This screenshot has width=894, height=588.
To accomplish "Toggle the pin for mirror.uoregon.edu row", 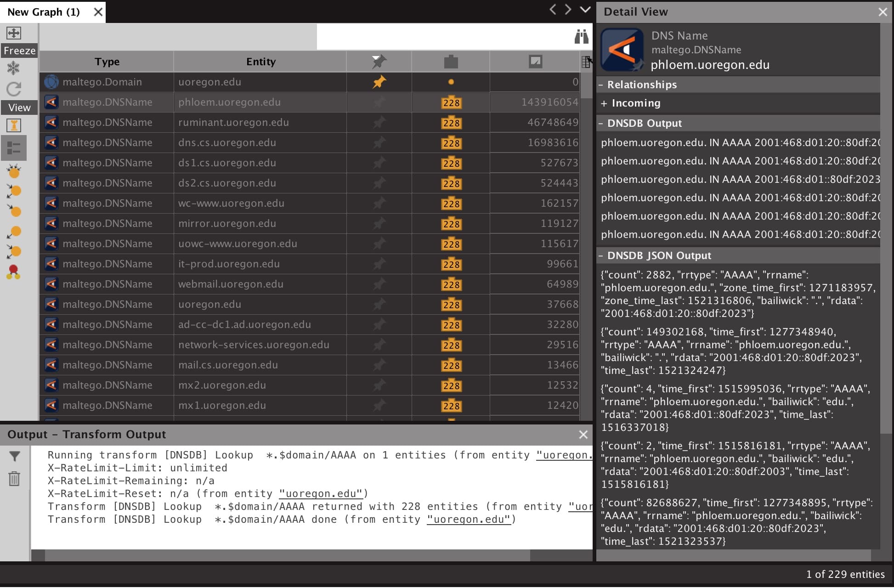I will (379, 224).
